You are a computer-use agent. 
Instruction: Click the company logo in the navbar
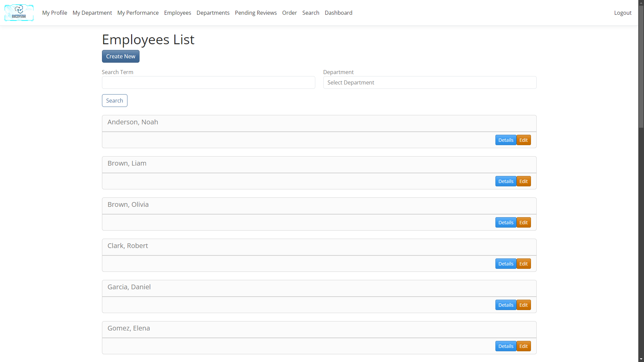point(19,13)
